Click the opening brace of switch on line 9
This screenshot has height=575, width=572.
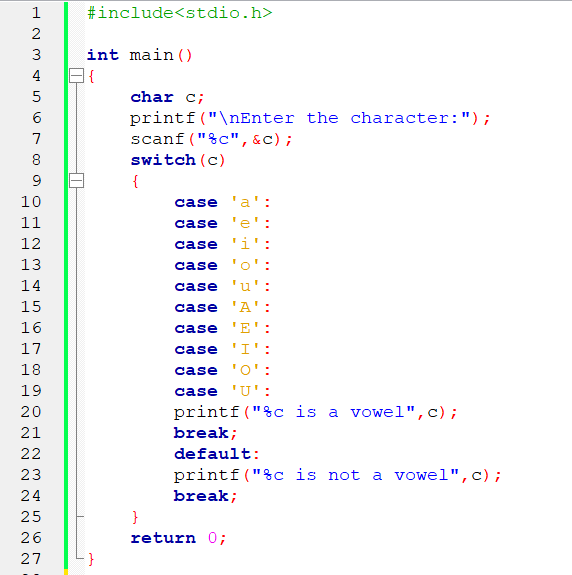(135, 181)
